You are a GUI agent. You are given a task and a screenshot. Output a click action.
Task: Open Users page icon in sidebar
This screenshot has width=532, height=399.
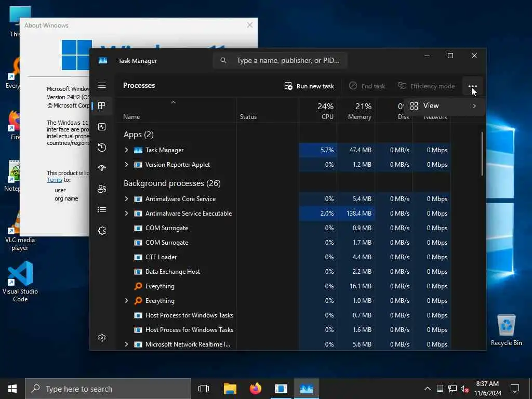click(102, 189)
